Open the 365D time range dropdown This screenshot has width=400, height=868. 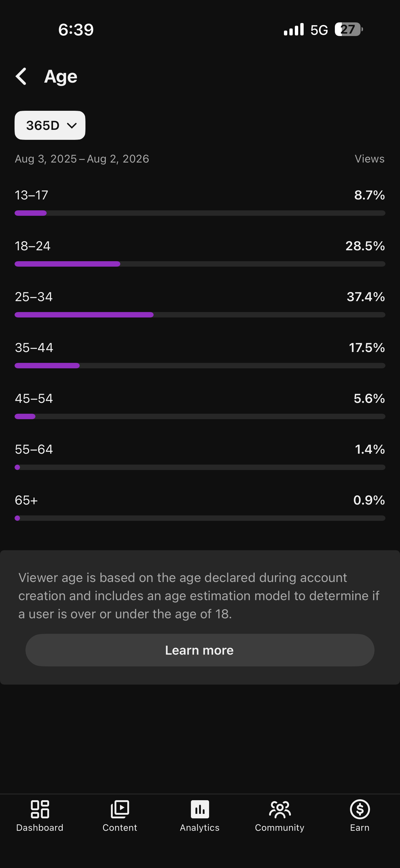pyautogui.click(x=50, y=125)
